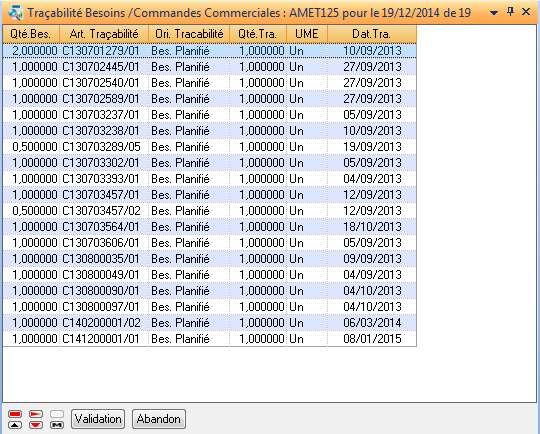
Task: Click the empty white small button
Action: coord(57,414)
